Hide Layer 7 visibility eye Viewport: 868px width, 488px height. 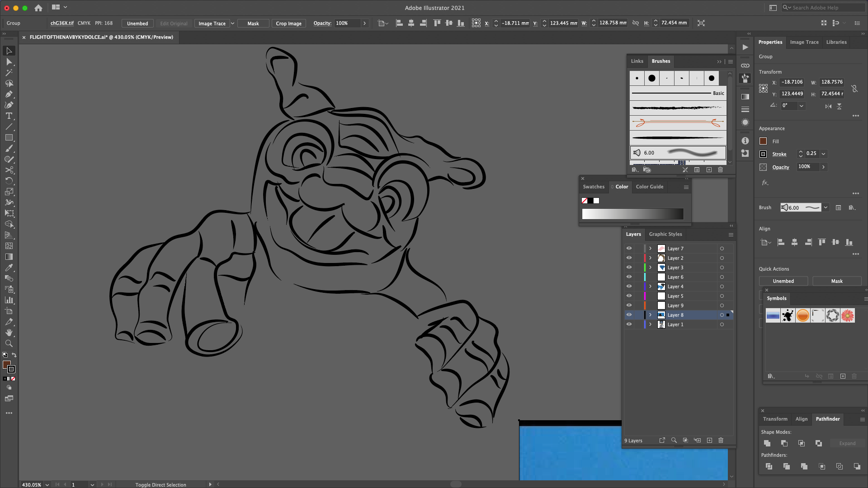(x=629, y=248)
